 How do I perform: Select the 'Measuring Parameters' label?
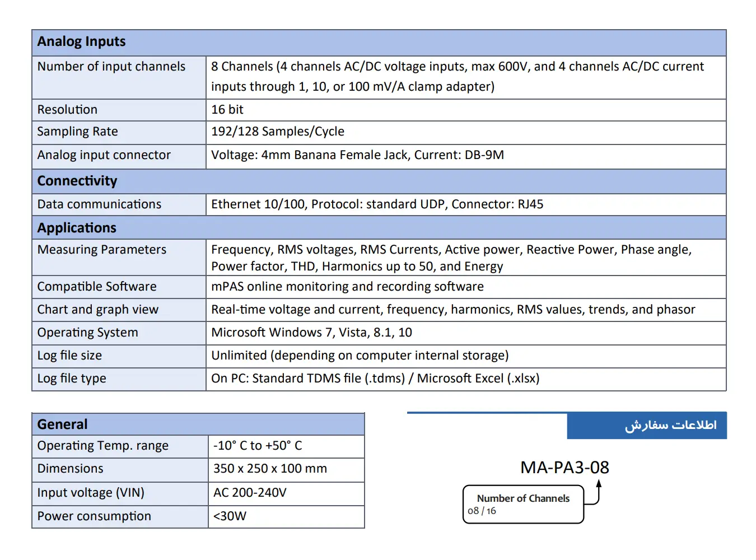(102, 250)
